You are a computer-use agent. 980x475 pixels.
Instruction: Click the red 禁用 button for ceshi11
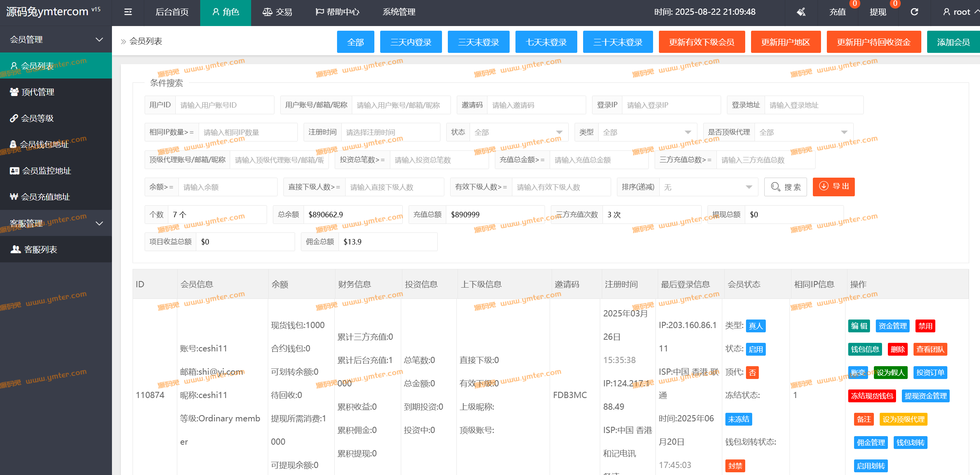925,326
